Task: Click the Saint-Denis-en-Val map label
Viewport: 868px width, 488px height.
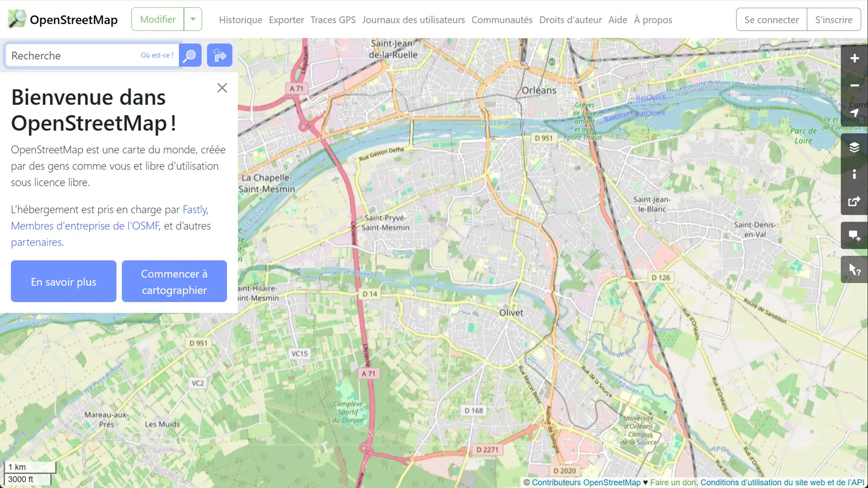Action: pos(755,230)
